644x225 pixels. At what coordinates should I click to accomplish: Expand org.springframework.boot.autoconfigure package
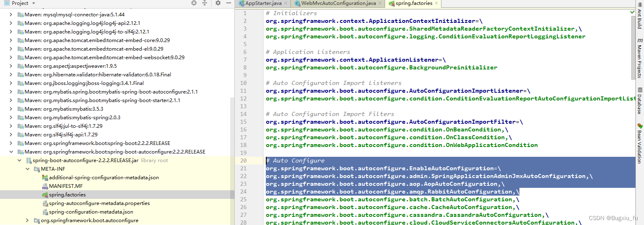(27, 220)
